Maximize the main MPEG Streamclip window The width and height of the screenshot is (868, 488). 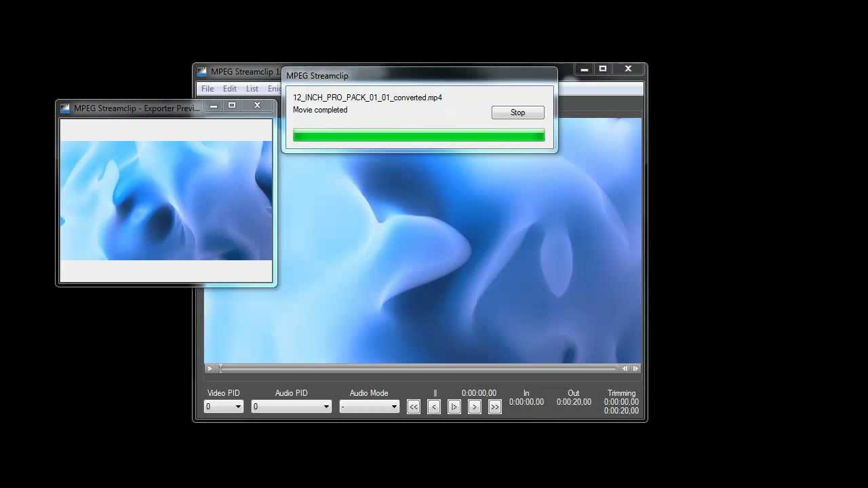(x=603, y=69)
